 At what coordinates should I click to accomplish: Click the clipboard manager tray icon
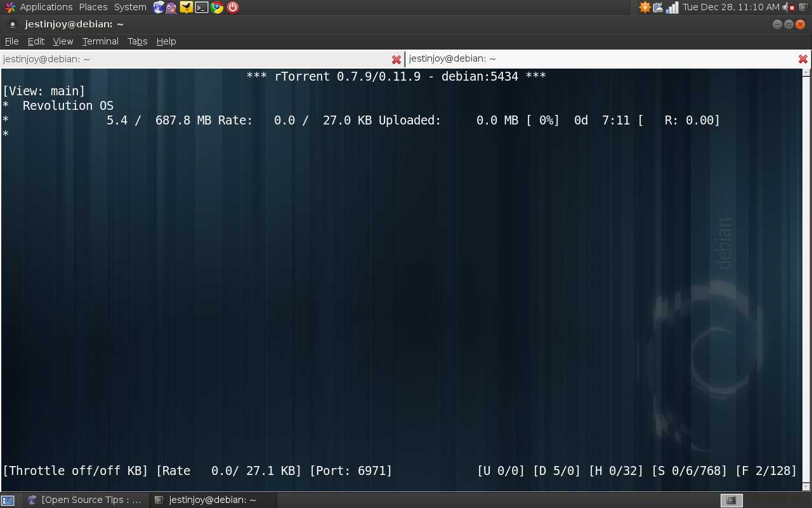[658, 8]
